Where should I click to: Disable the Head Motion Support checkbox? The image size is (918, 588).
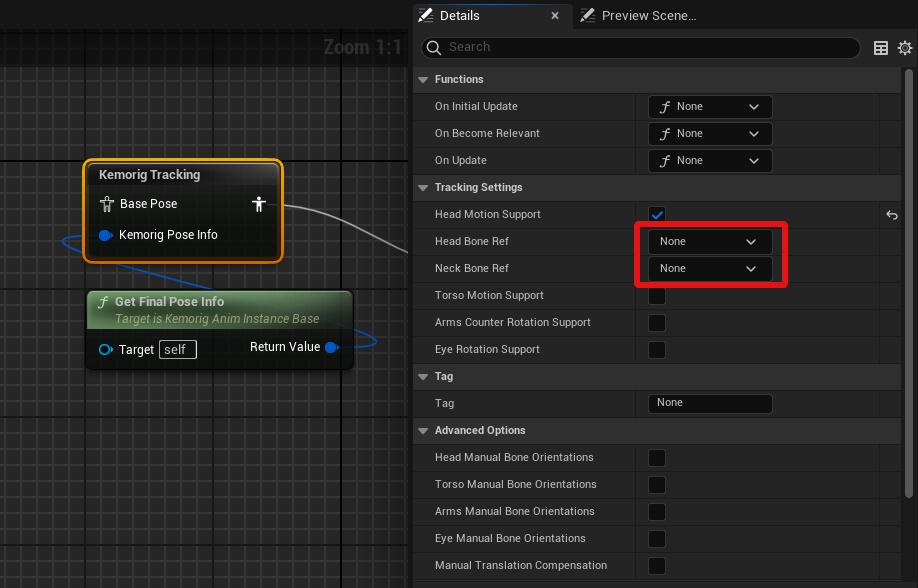click(657, 215)
